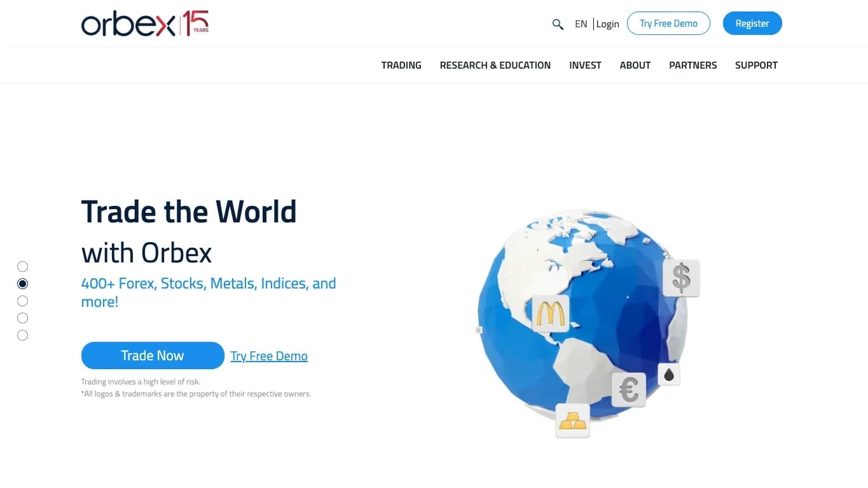Click the Login link
868x488 pixels.
coord(608,24)
